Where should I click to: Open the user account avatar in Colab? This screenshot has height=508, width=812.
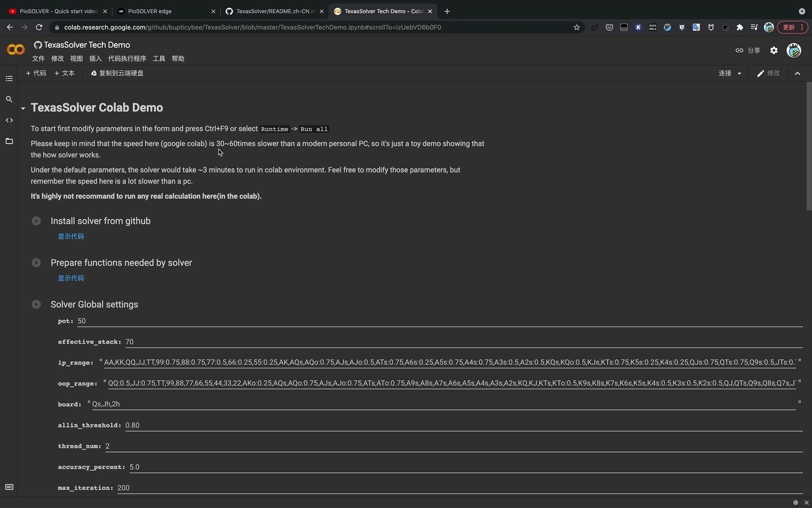coord(793,50)
